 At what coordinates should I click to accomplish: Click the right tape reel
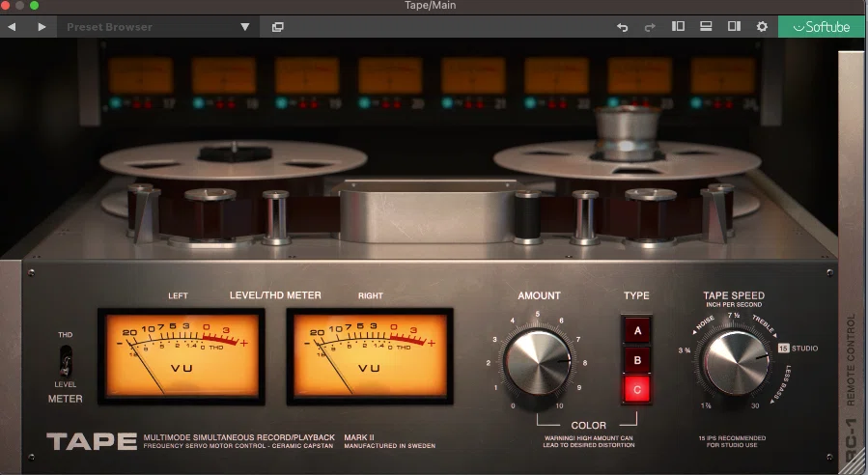[x=627, y=160]
